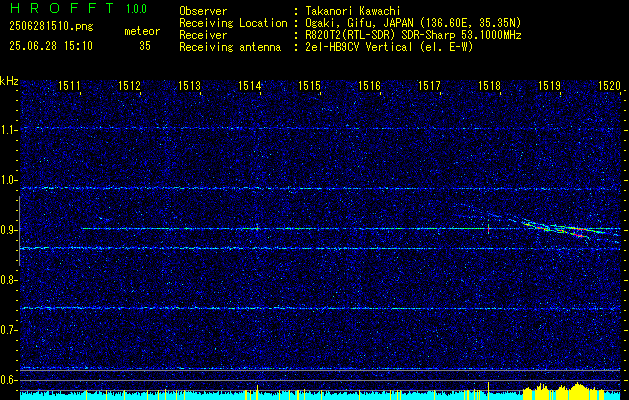629x400 pixels.
Task: Click receiver text R820T2(RTL-SDR) SDR-Sharp 53.1000MHz
Action: coord(413,35)
